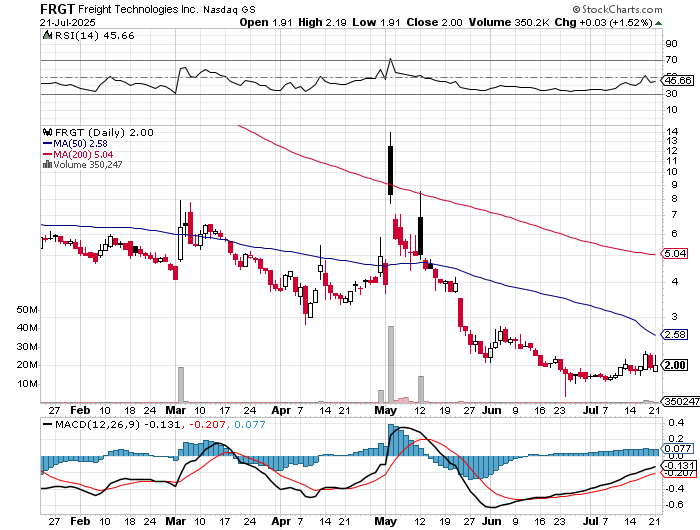Viewport: 700px width, 530px height.
Task: Click the 14 price axis label
Action: tap(672, 131)
